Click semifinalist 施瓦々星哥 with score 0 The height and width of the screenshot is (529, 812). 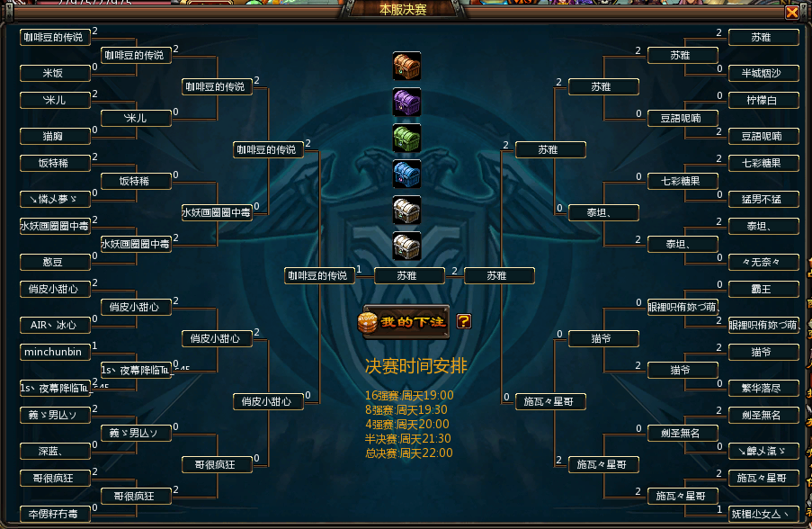550,401
